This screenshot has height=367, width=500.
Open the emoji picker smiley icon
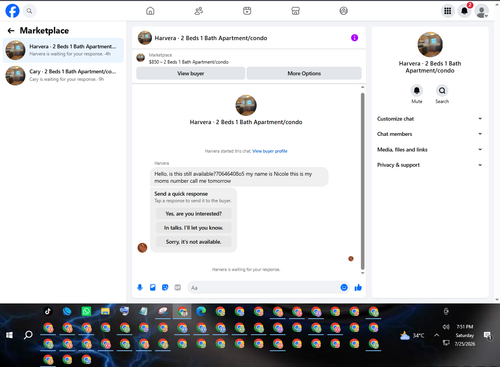click(x=344, y=287)
